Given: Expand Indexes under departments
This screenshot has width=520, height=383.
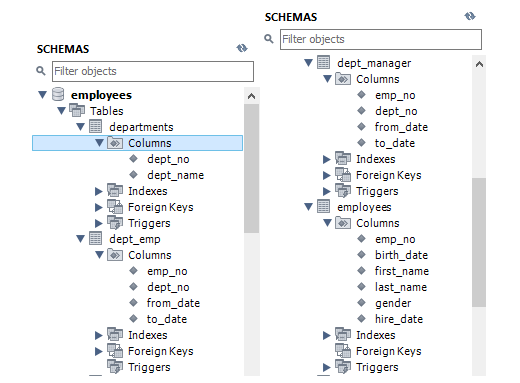Looking at the screenshot, I should [x=98, y=191].
